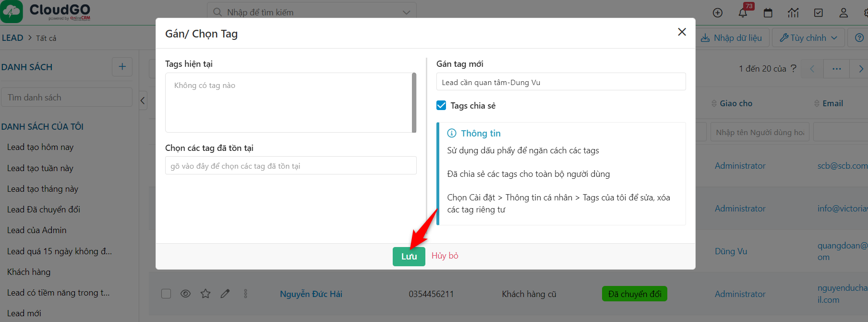Select Khách hàng list
The width and height of the screenshot is (868, 322).
29,272
